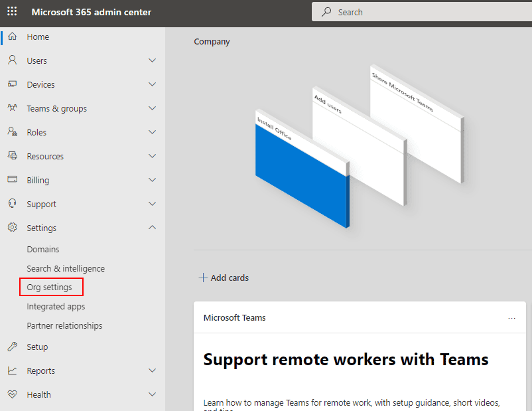Open Org settings under Settings

pos(50,288)
